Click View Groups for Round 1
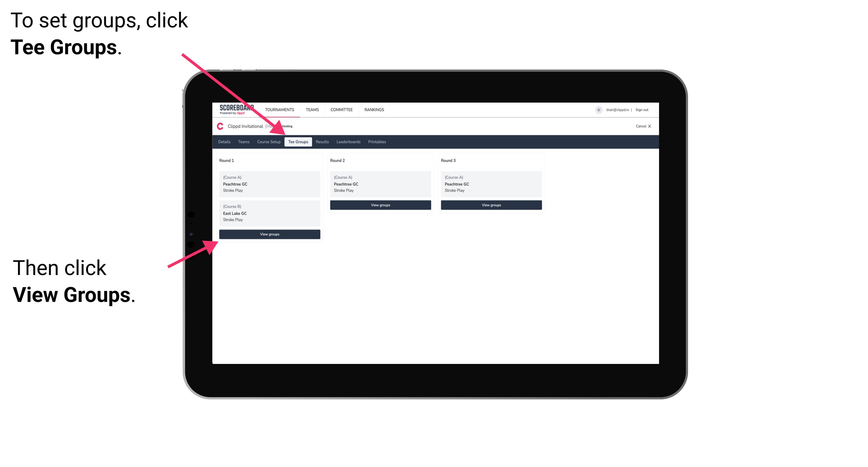 click(270, 235)
